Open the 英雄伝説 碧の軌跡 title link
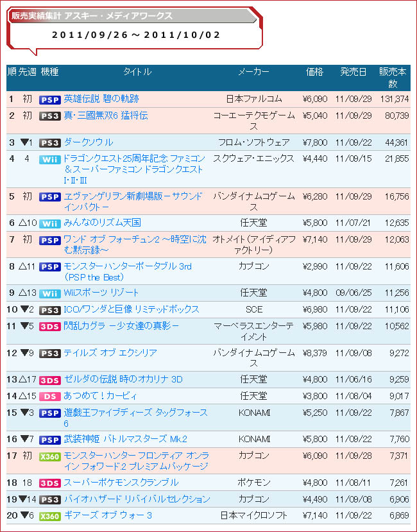 pyautogui.click(x=101, y=99)
